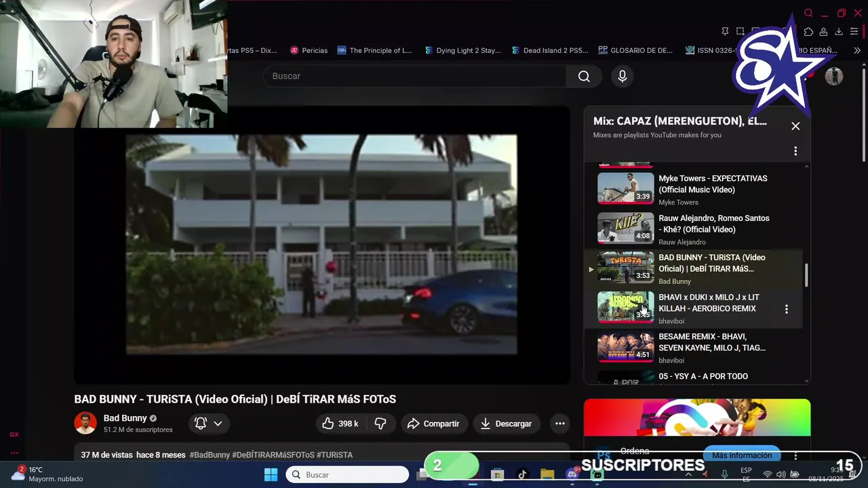Open the weather widget showing 16°C
868x488 pixels.
[47, 474]
